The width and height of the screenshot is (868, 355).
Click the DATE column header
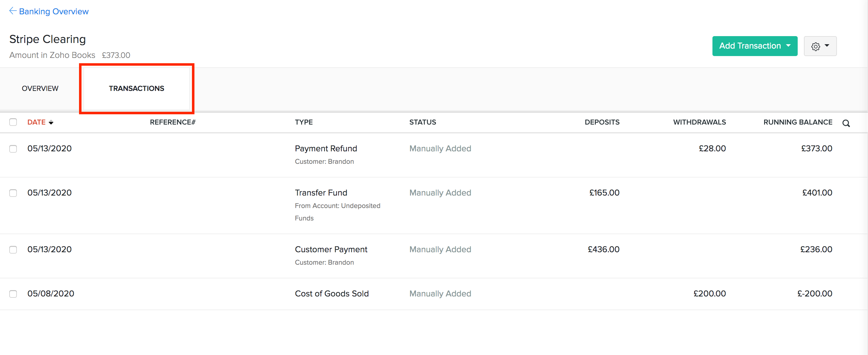(x=36, y=122)
